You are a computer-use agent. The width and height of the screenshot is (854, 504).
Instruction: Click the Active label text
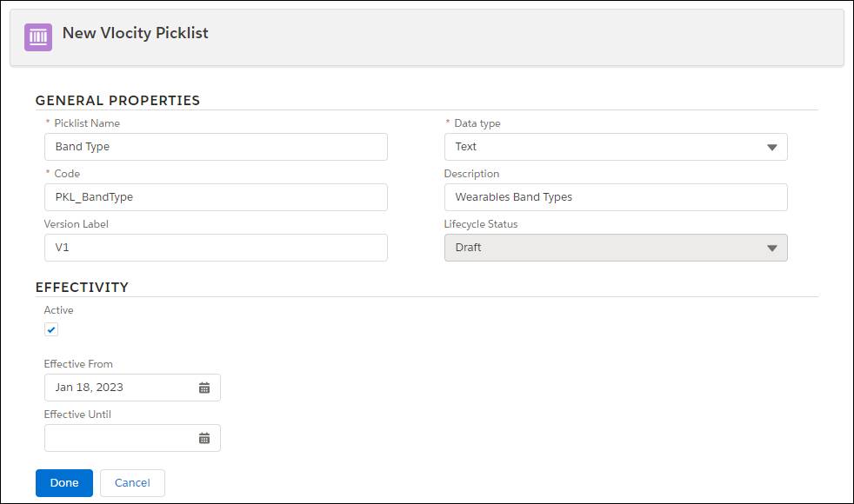click(59, 310)
